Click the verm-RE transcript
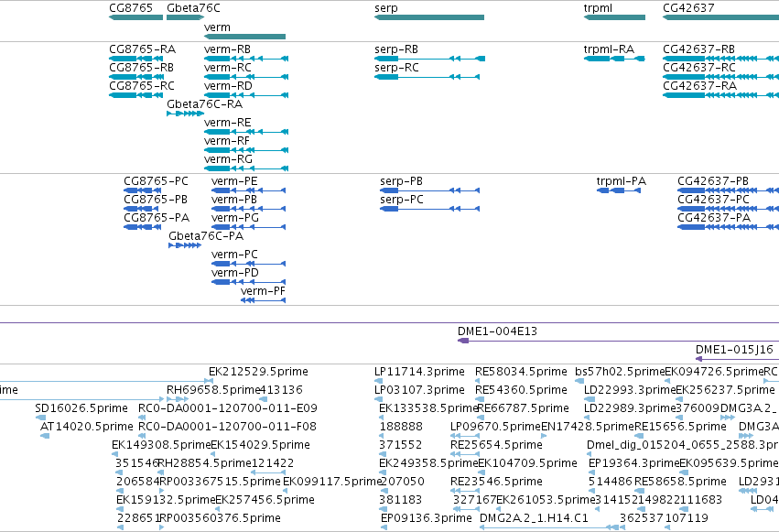 246,132
